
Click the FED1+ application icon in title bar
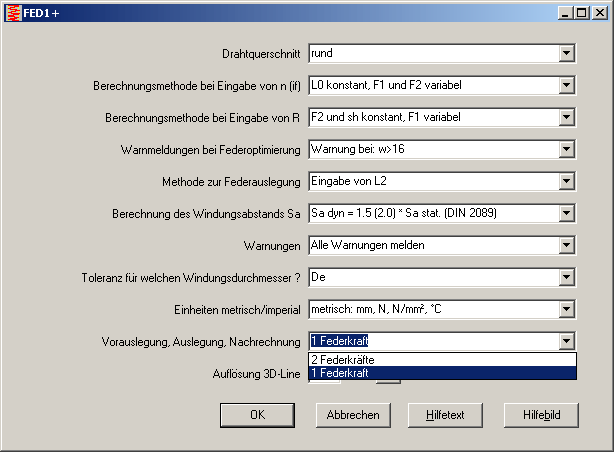(x=13, y=13)
